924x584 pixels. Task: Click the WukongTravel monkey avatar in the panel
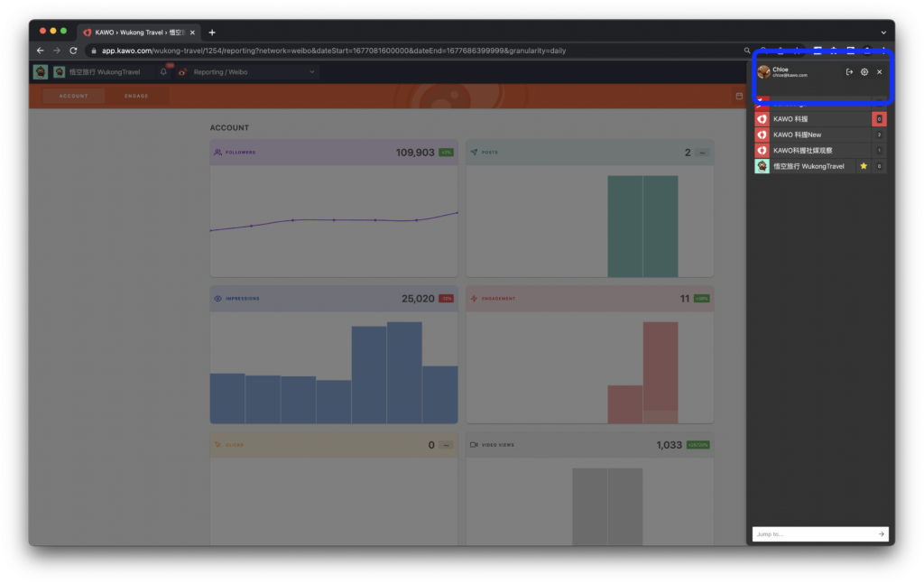[762, 166]
